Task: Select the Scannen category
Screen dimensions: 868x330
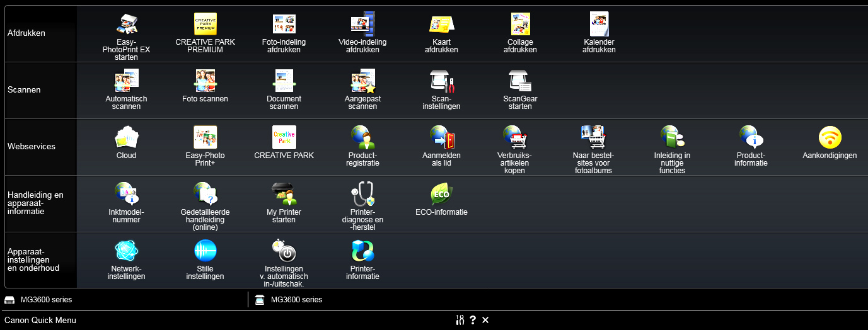Action: pos(24,90)
